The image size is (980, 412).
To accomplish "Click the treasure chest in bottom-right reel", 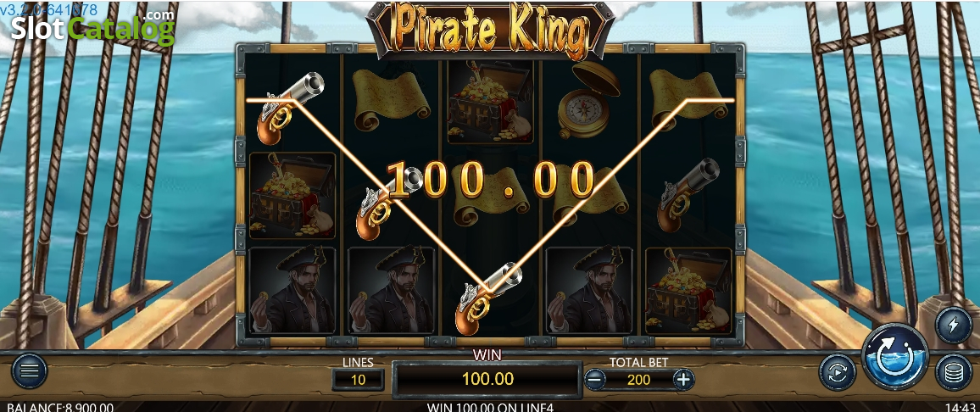I will coord(688,291).
